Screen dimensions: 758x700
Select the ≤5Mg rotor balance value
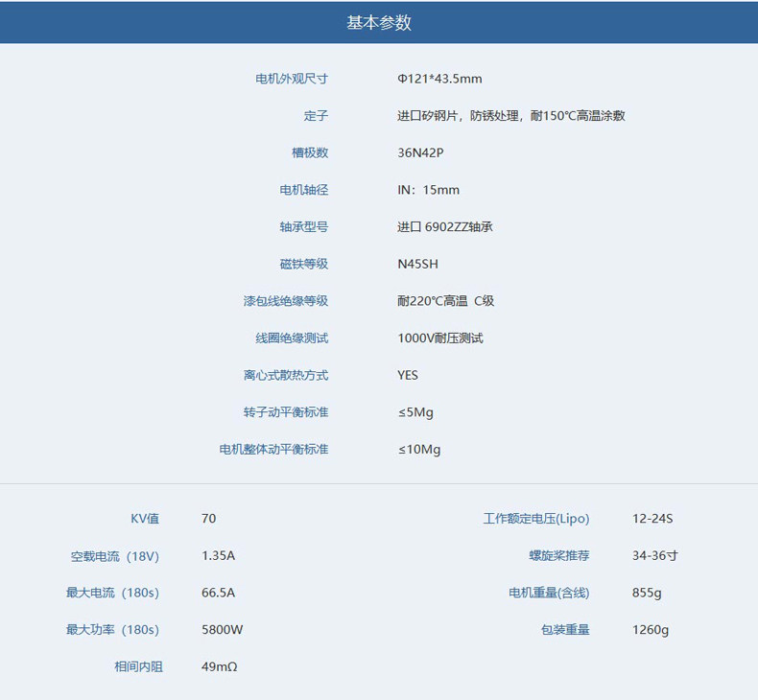point(415,412)
